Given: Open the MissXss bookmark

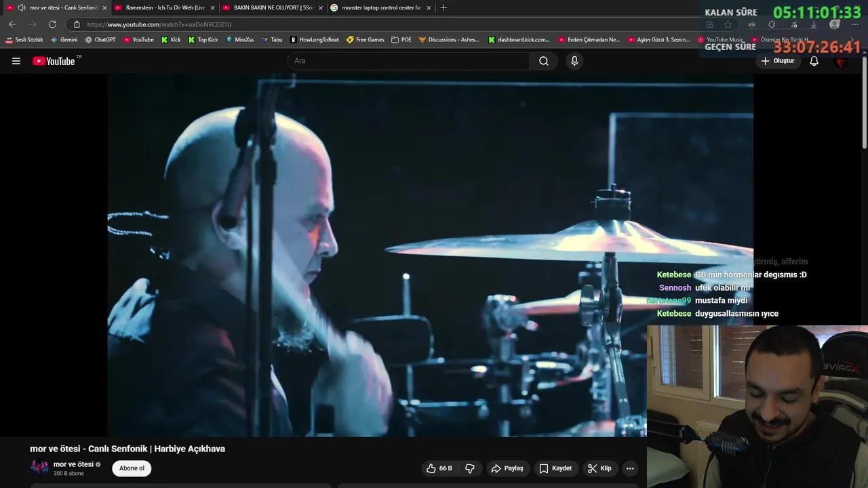Looking at the screenshot, I should click(239, 40).
